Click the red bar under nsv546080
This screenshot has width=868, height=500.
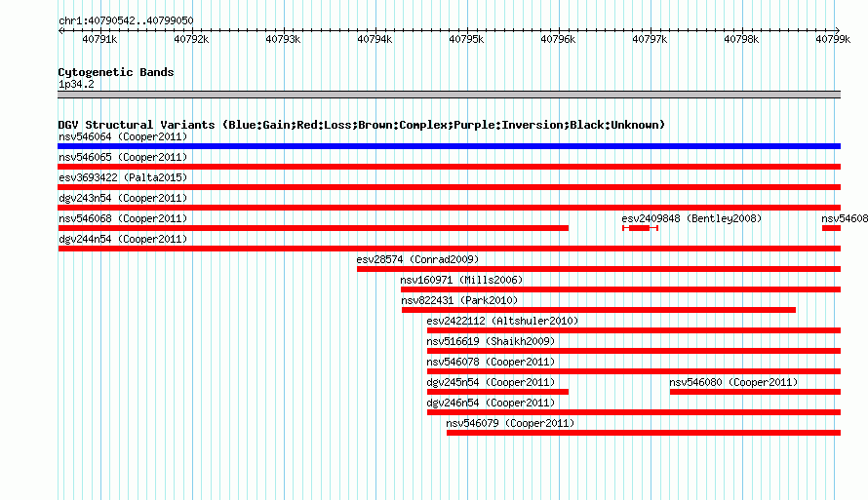pyautogui.click(x=755, y=392)
